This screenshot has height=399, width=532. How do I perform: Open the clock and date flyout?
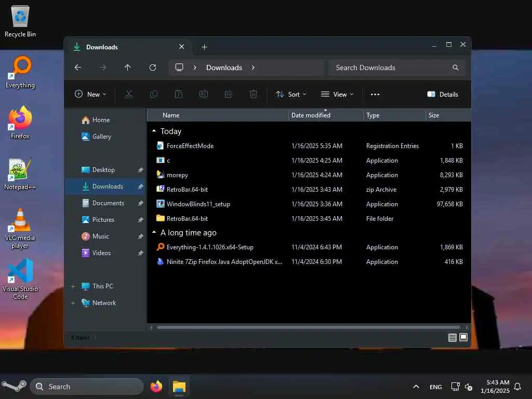click(x=495, y=387)
